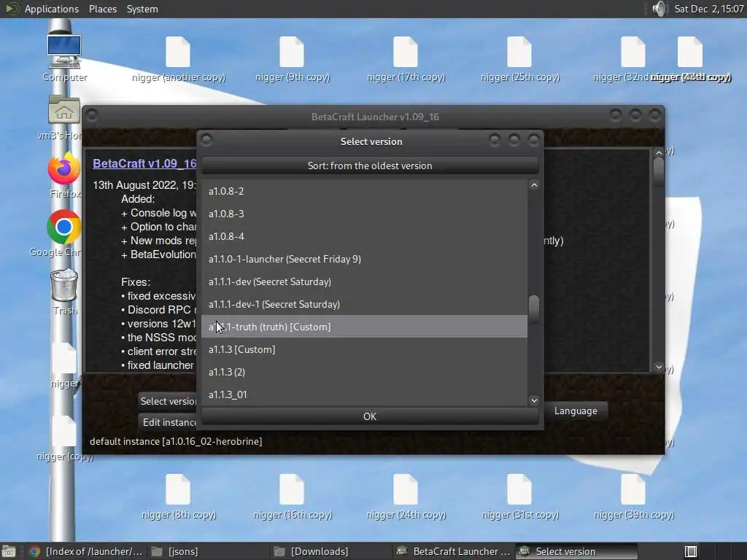Open the Computer desktop icon
Image resolution: width=747 pixels, height=560 pixels.
[64, 57]
